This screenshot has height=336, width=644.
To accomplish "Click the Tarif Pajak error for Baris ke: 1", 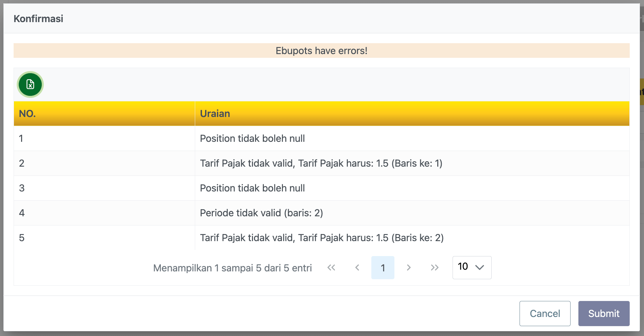I will [321, 163].
